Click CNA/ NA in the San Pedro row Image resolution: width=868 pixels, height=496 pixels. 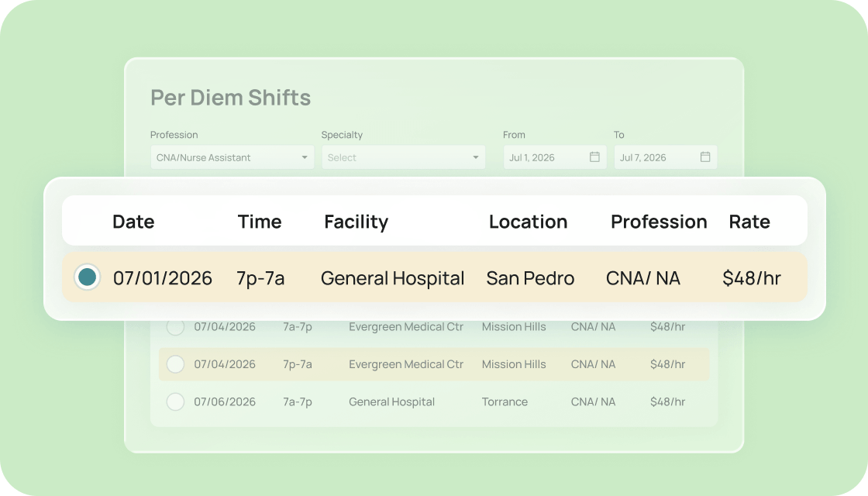coord(642,278)
